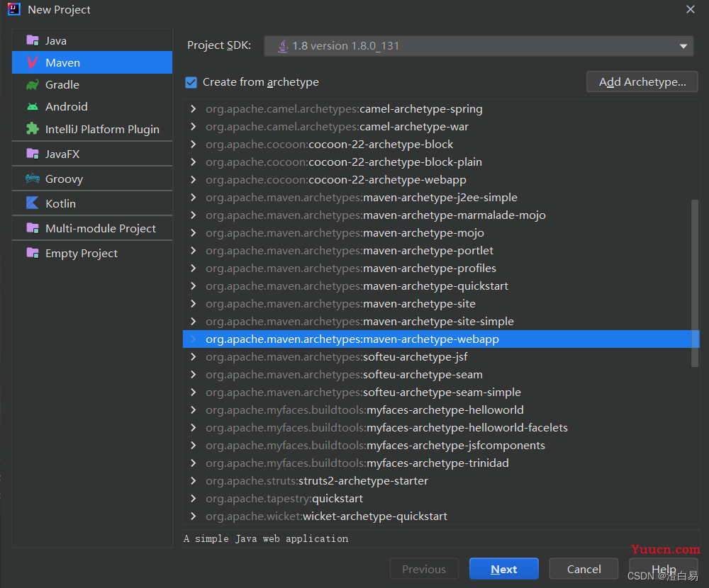
Task: Select Multi-module Project in sidebar
Action: click(100, 228)
